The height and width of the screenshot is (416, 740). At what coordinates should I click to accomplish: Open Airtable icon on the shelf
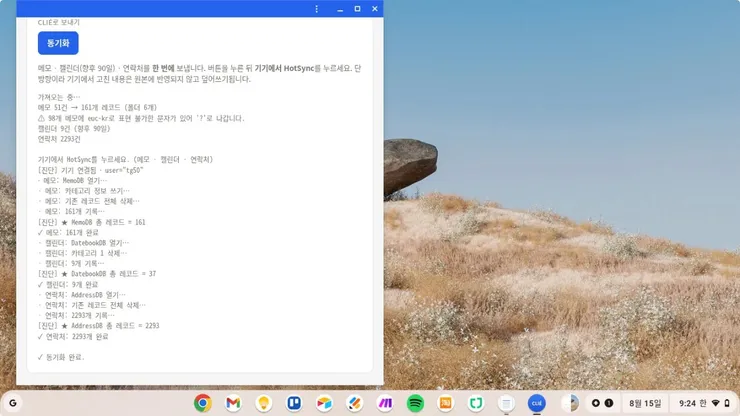tap(324, 403)
